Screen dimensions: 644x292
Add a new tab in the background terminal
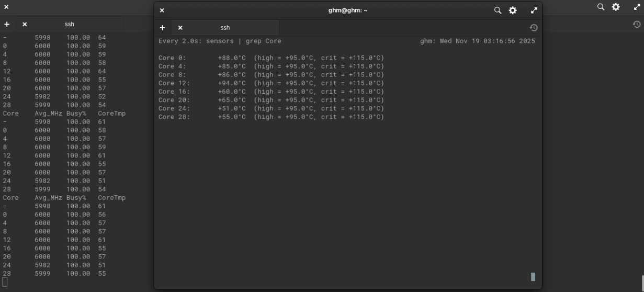7,24
